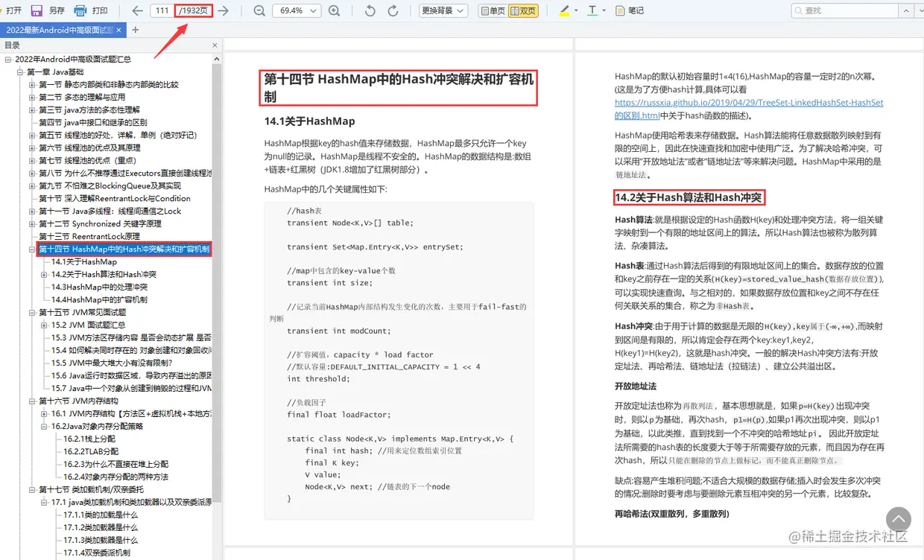Select the green text underline tool
This screenshot has width=924, height=560.
point(592,10)
